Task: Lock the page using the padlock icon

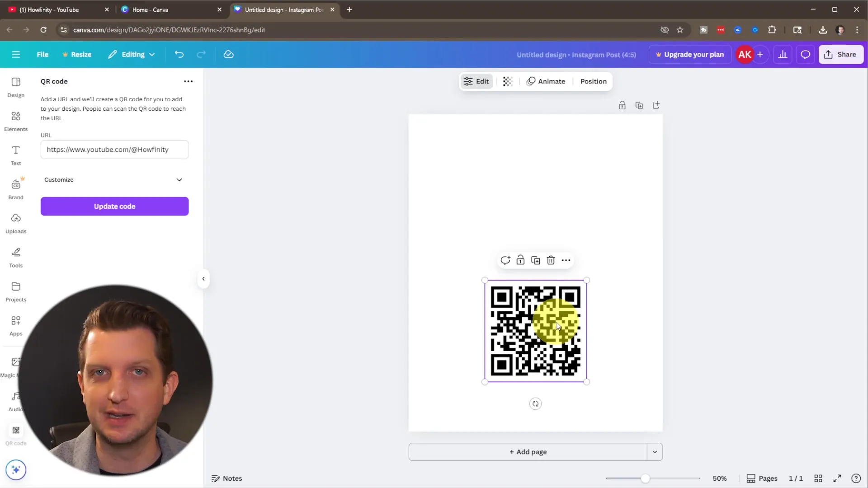Action: [x=622, y=105]
